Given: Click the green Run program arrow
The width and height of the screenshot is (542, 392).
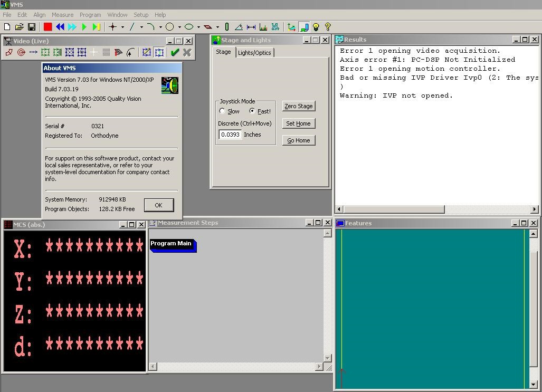Looking at the screenshot, I should [84, 27].
